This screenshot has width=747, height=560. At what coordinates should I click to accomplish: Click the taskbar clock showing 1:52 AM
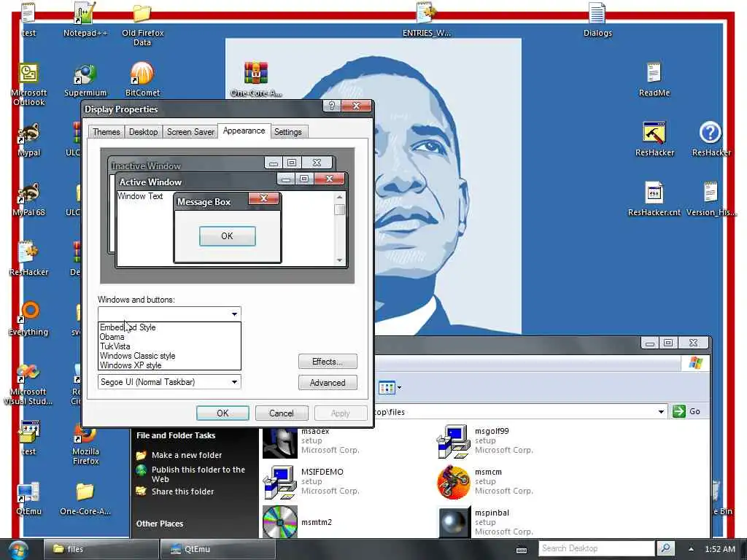[x=720, y=549]
